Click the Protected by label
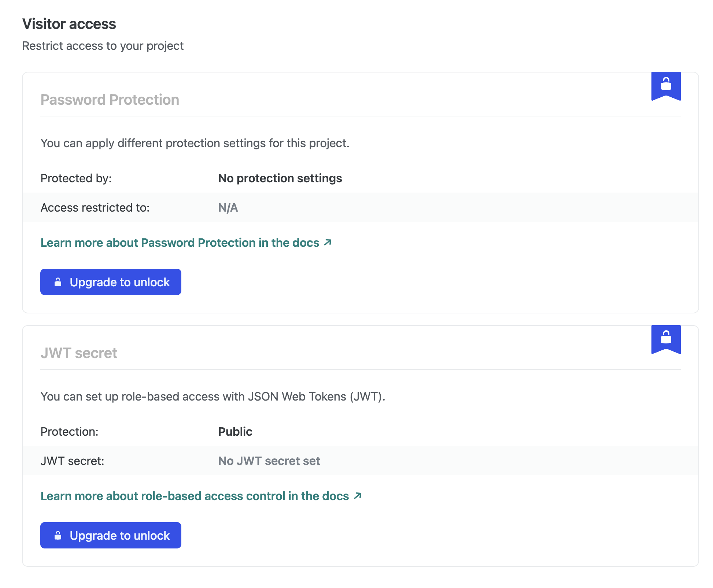 [x=76, y=178]
